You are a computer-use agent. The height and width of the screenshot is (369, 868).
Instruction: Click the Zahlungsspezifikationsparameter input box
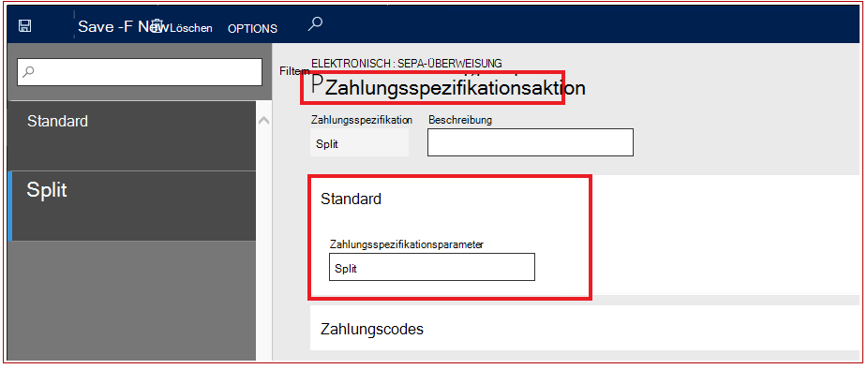[432, 267]
